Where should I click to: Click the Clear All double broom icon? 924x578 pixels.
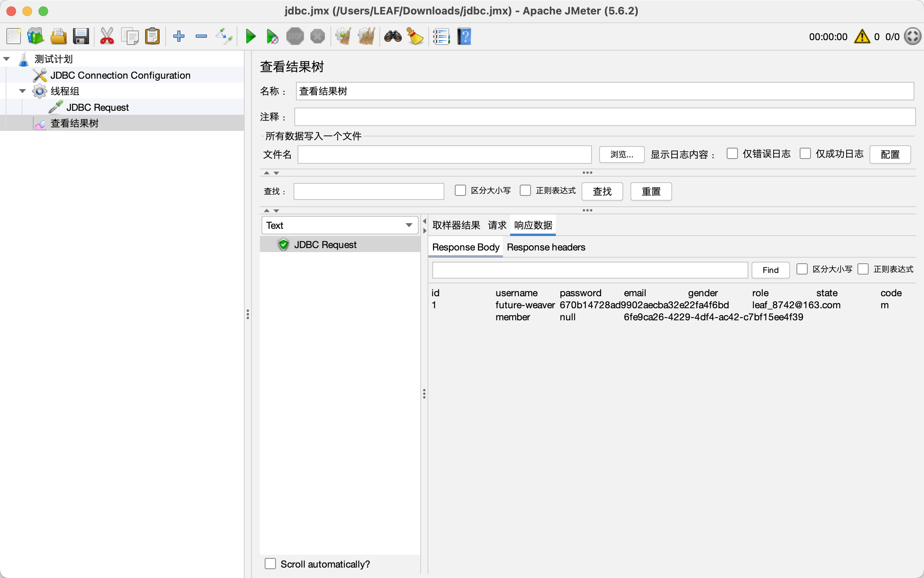367,37
